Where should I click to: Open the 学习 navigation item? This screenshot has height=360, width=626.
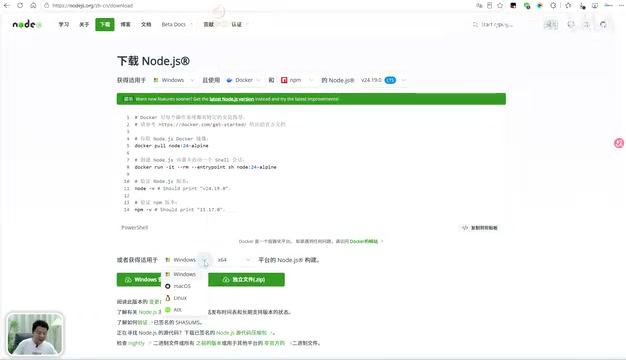point(64,24)
